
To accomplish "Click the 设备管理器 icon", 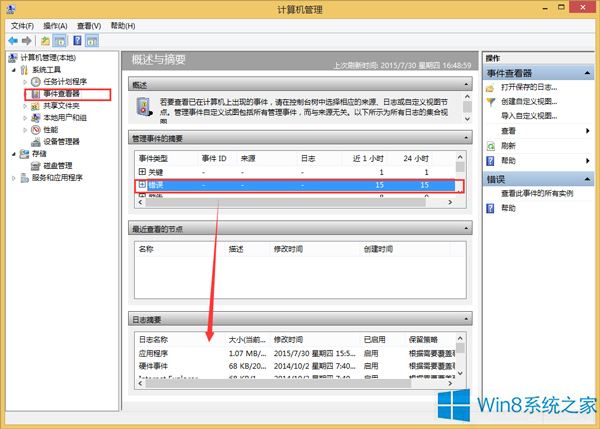I will (36, 142).
